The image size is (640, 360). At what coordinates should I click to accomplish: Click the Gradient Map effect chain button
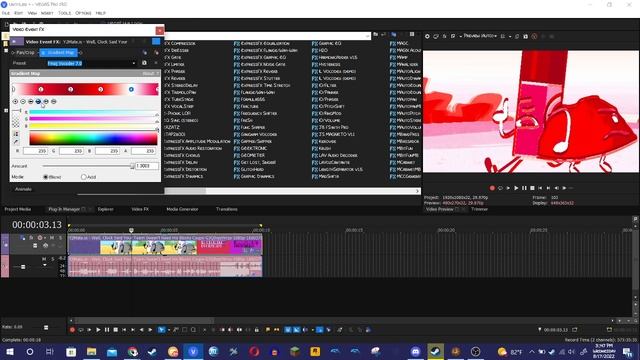(59, 53)
